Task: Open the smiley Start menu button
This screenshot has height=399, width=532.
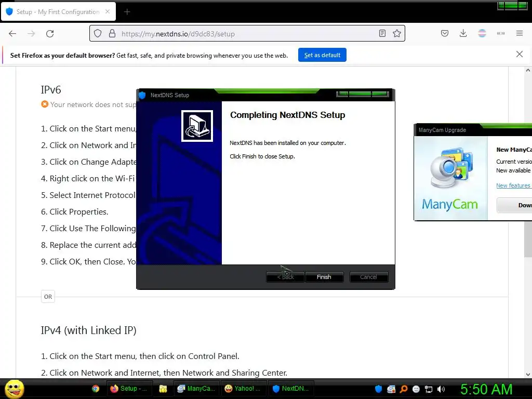Action: pyautogui.click(x=15, y=389)
